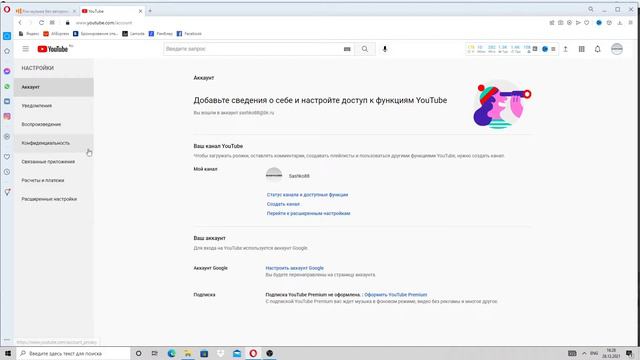Open Конфиденциальность settings section
Image resolution: width=640 pixels, height=360 pixels.
click(53, 143)
